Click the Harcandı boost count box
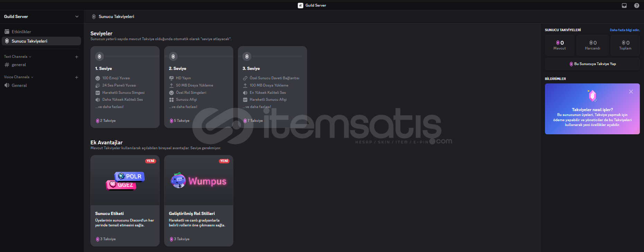Viewport: 644px width, 252px height. tap(592, 45)
